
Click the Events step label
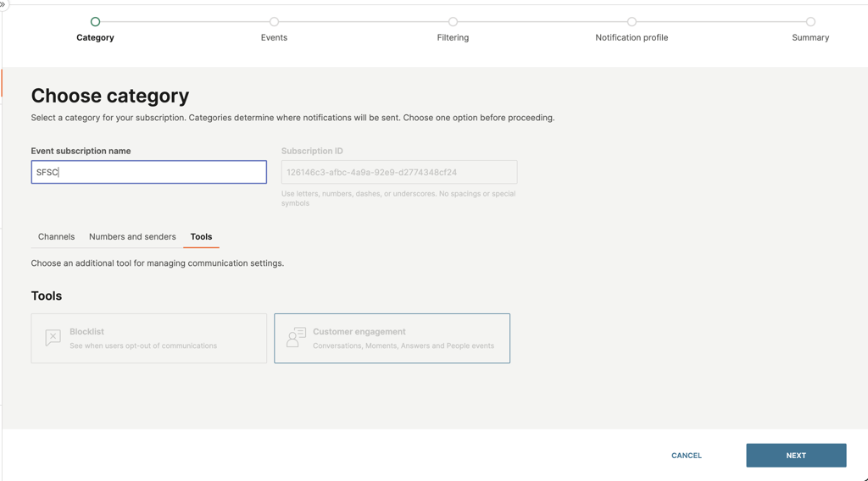pos(274,37)
